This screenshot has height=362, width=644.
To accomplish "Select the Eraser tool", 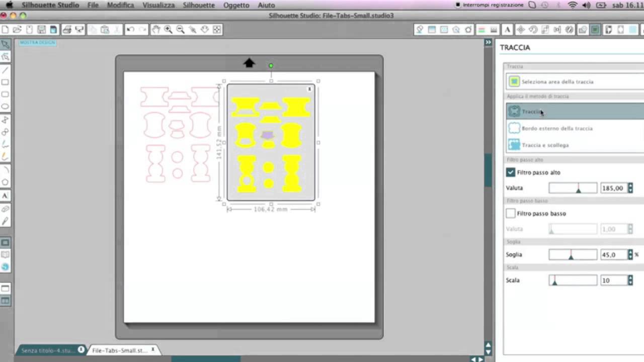I will (5, 208).
